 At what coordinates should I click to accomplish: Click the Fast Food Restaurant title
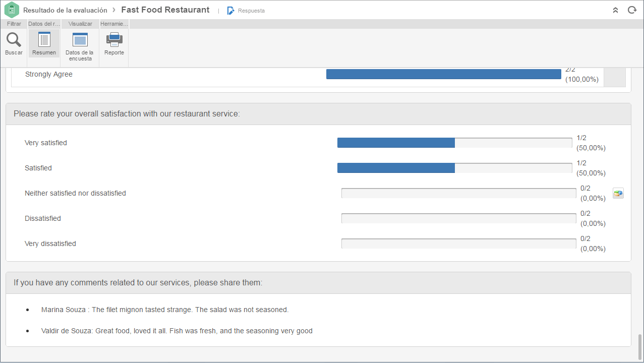click(x=165, y=10)
